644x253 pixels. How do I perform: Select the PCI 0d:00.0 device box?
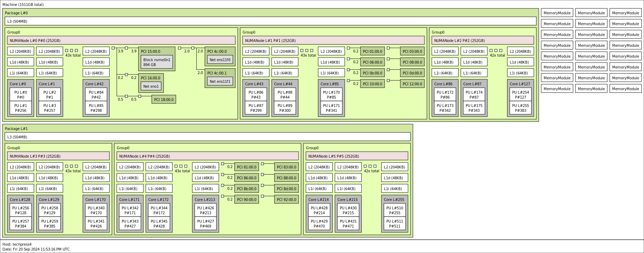coord(412,73)
